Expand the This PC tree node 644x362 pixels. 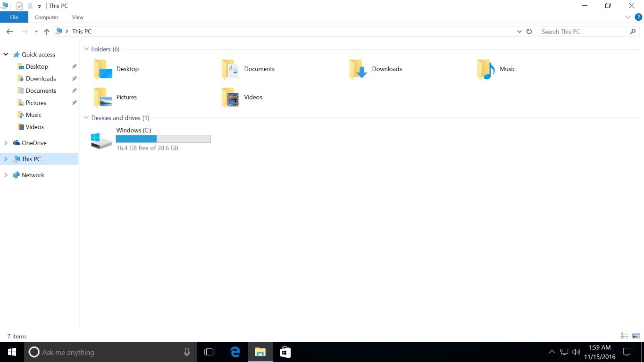click(6, 159)
